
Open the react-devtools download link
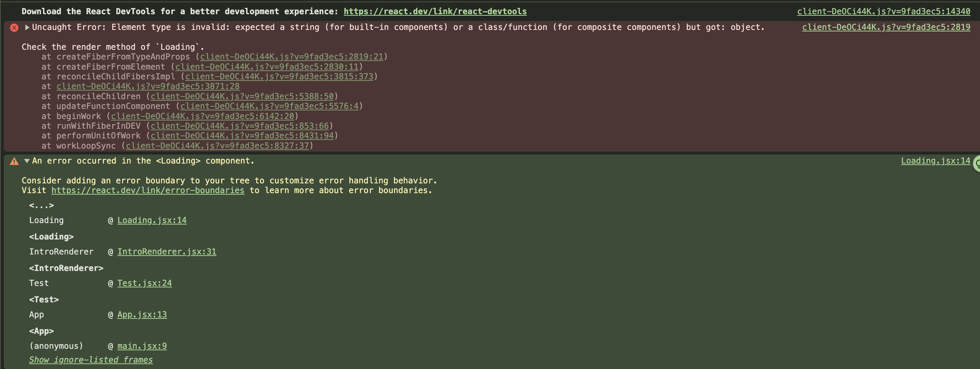[x=435, y=12]
